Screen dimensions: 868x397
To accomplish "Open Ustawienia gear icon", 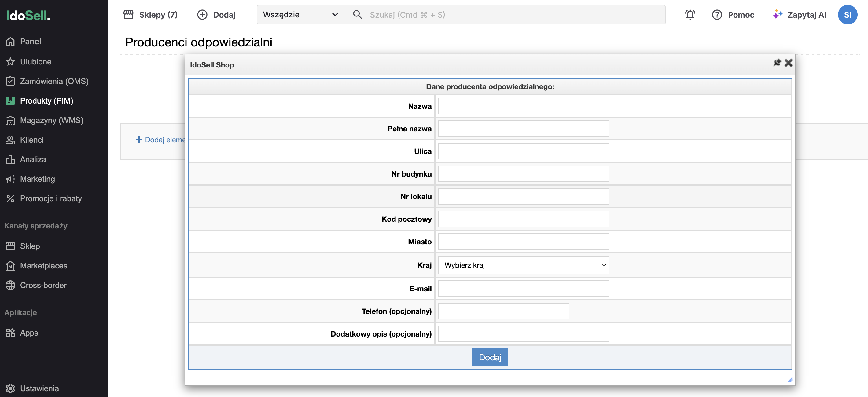I will (x=10, y=388).
